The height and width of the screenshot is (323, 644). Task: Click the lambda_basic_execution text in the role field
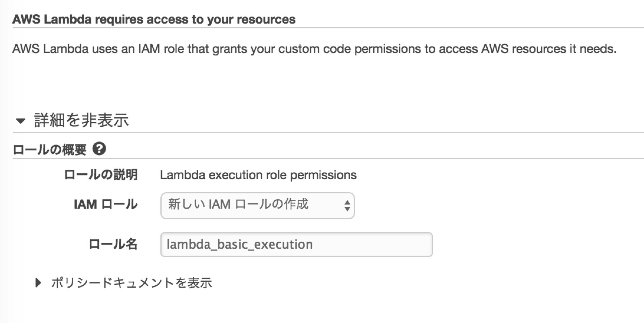point(239,245)
